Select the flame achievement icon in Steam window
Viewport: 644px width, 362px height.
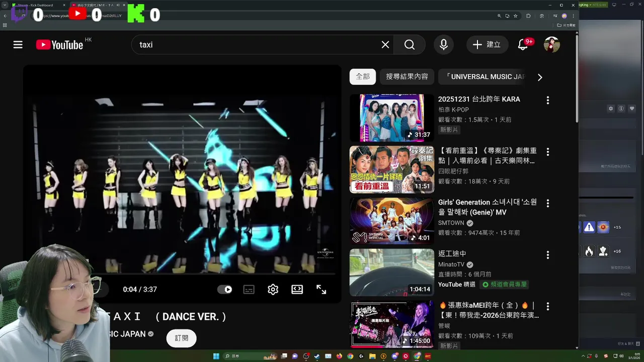(589, 251)
